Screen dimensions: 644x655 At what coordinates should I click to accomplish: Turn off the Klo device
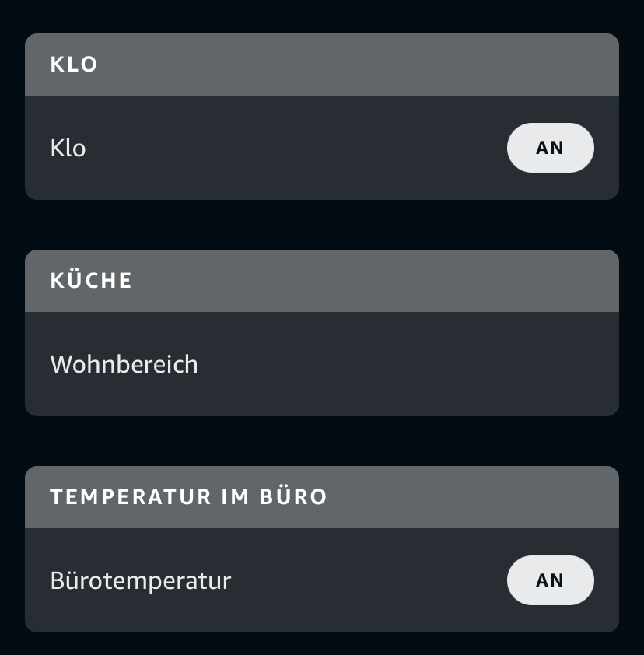point(550,148)
